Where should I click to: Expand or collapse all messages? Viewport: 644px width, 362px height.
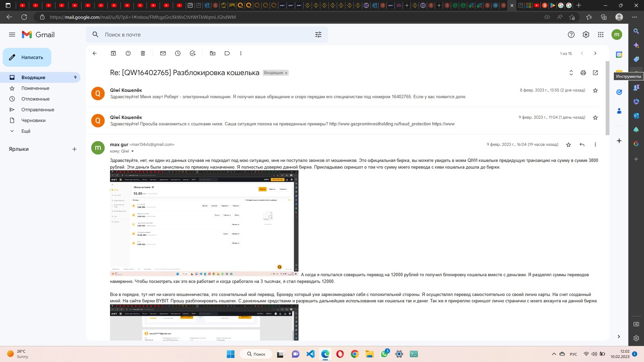[x=571, y=73]
